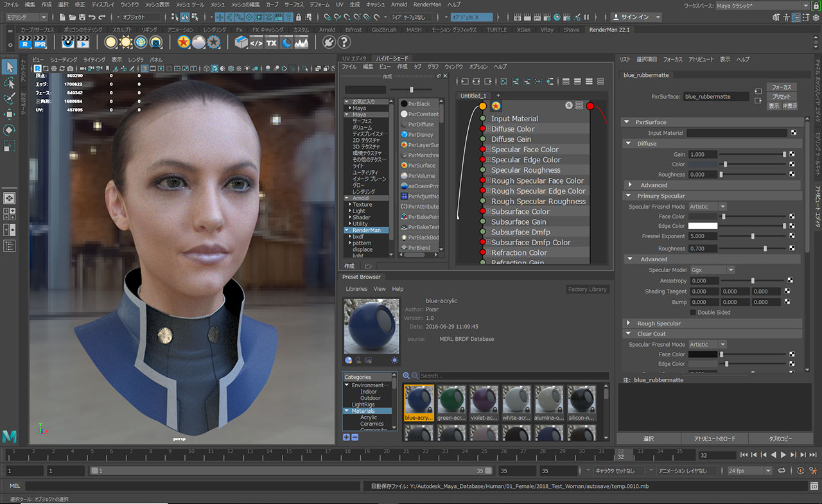Pick the Paint Selection tool in toolbox
Image resolution: width=822 pixels, height=504 pixels.
10,99
